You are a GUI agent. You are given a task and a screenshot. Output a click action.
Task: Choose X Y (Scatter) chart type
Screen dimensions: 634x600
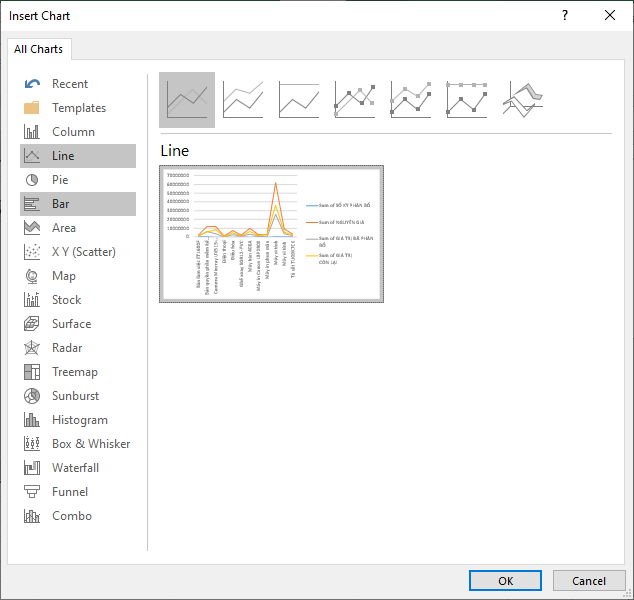[x=78, y=252]
